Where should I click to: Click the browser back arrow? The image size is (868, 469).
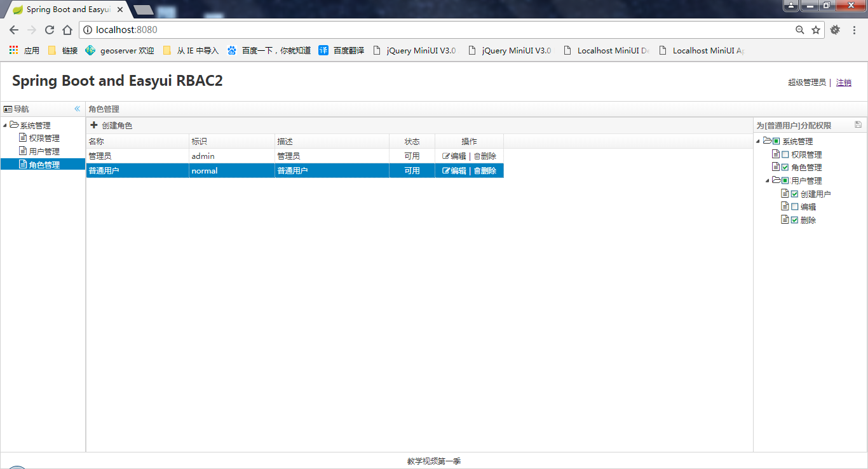[14, 30]
